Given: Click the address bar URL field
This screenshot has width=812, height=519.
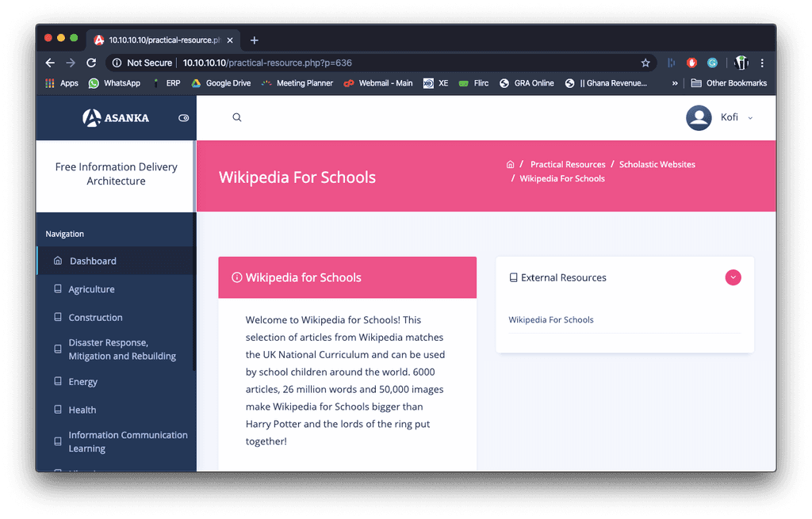Looking at the screenshot, I should pos(381,63).
